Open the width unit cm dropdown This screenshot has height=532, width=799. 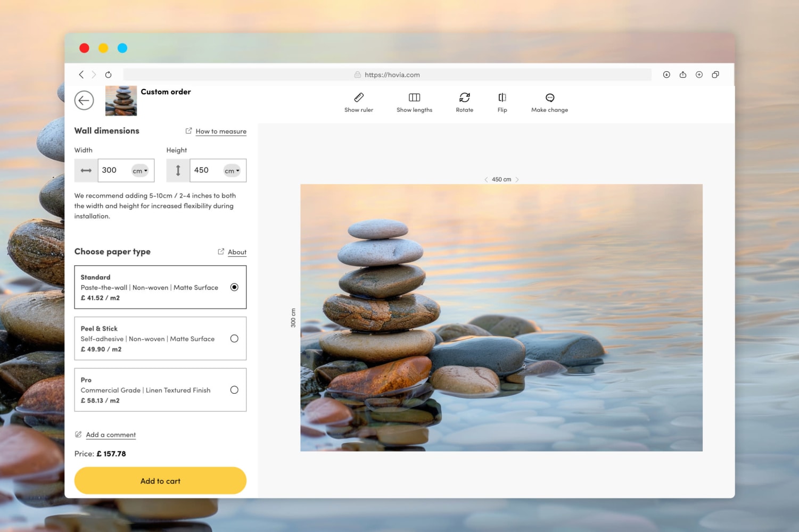click(x=140, y=171)
